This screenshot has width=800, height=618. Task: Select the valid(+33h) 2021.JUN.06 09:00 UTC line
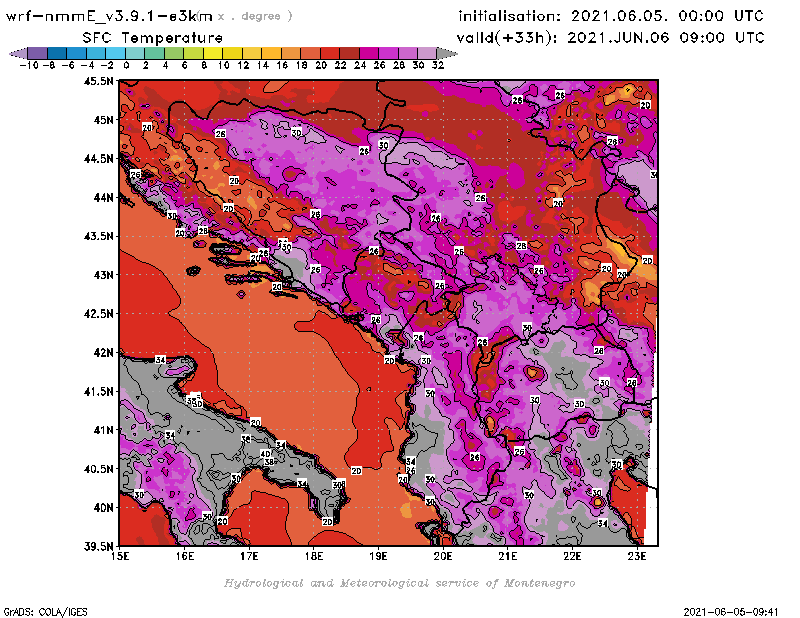coord(610,38)
